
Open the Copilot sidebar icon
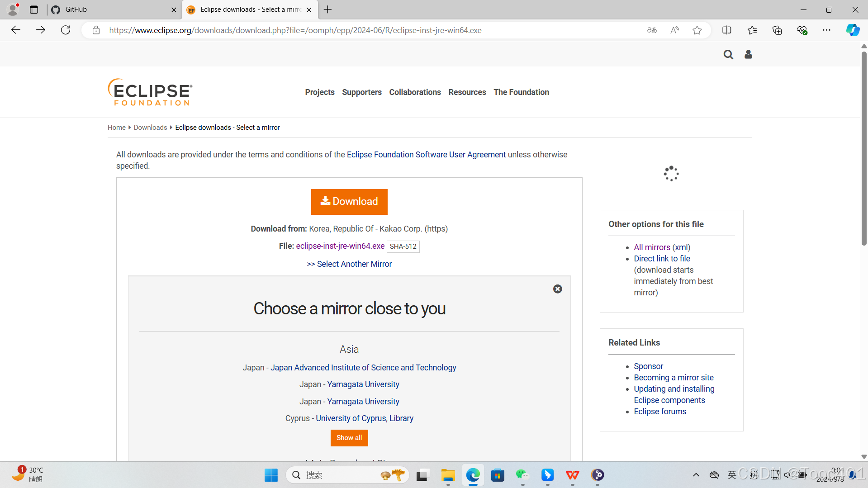click(x=853, y=30)
